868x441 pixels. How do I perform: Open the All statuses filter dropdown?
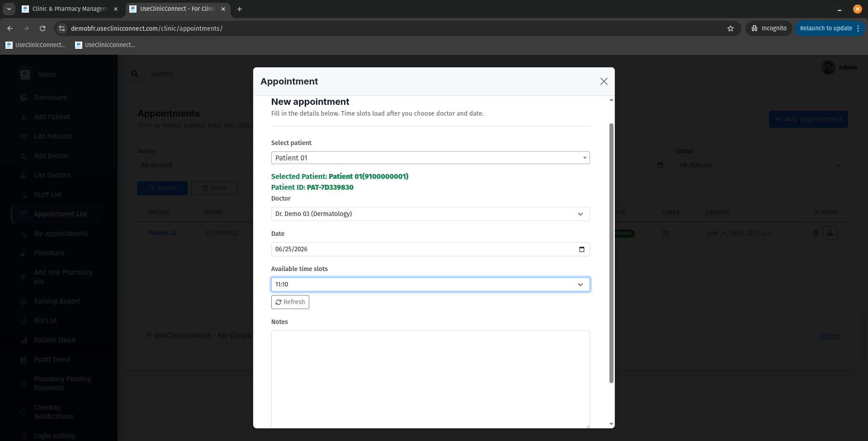pyautogui.click(x=762, y=165)
